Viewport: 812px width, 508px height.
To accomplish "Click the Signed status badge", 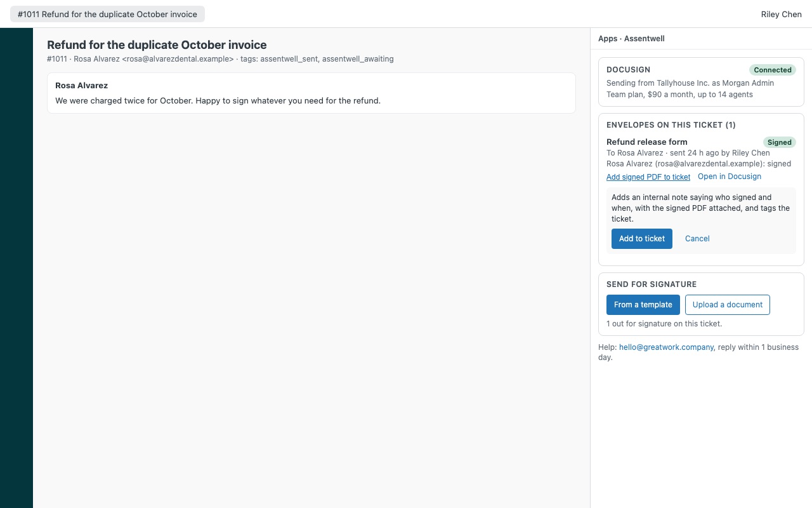I will click(x=779, y=142).
